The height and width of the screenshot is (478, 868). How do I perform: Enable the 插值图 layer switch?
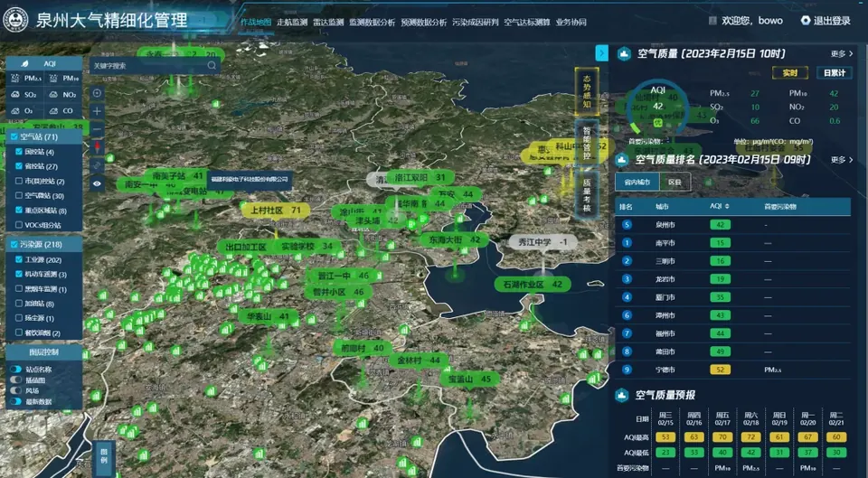[16, 380]
